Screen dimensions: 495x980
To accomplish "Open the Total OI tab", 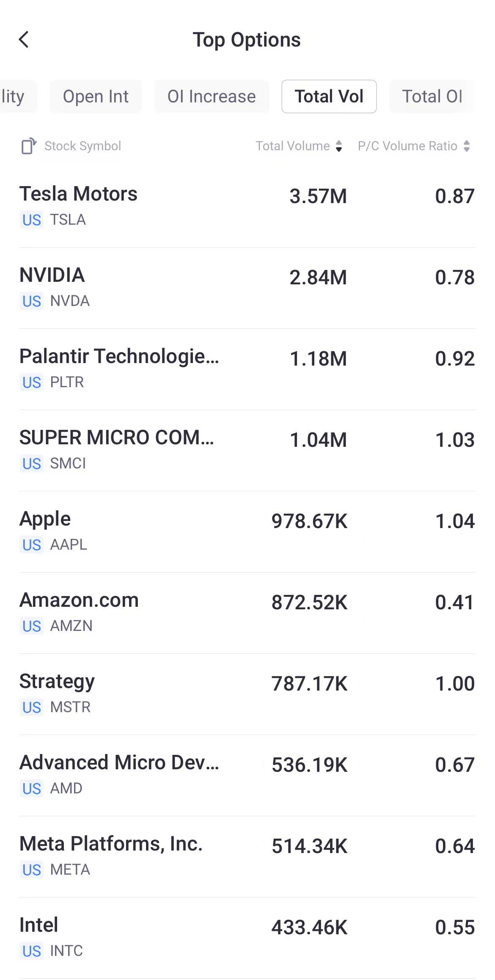I will tap(432, 97).
